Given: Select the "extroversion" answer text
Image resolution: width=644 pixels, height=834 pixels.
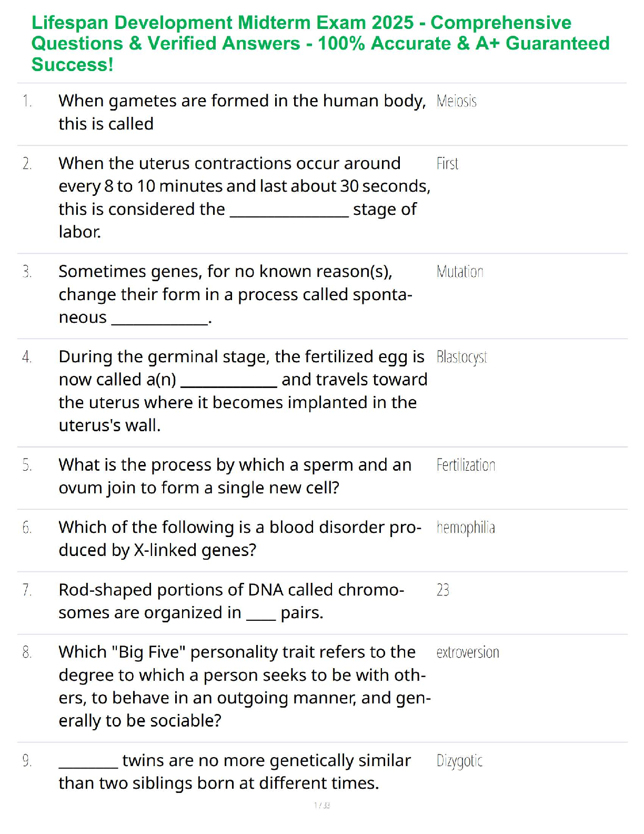Looking at the screenshot, I should (x=467, y=652).
